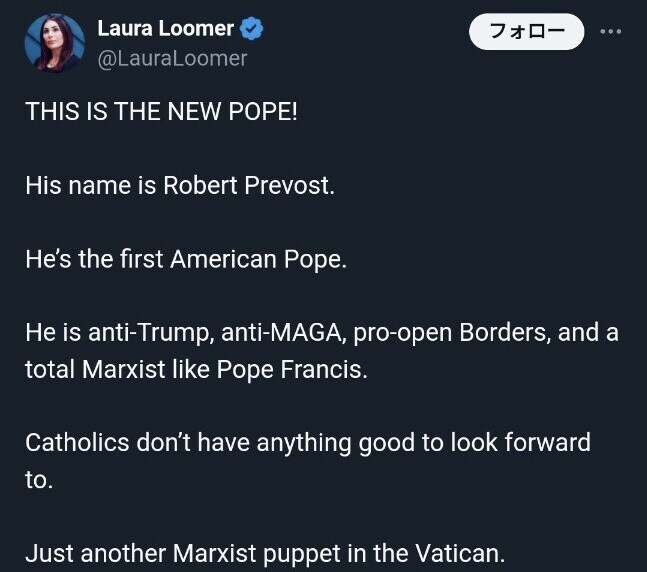The width and height of the screenshot is (647, 572).
Task: Click the Laura Loomer display name
Action: [165, 29]
